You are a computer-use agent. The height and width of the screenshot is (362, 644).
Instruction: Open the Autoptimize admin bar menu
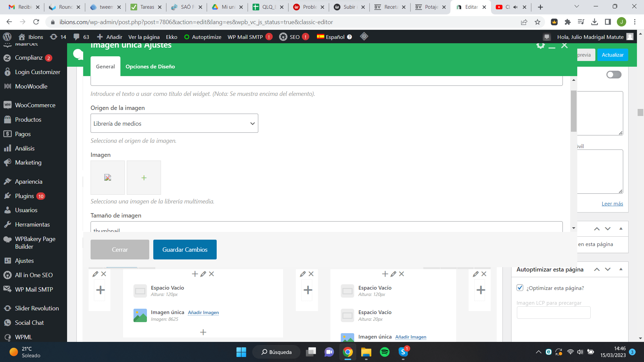click(203, 37)
